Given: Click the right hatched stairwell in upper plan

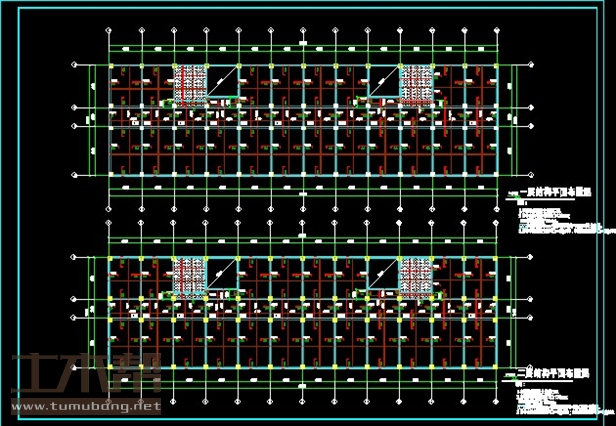Looking at the screenshot, I should 418,84.
